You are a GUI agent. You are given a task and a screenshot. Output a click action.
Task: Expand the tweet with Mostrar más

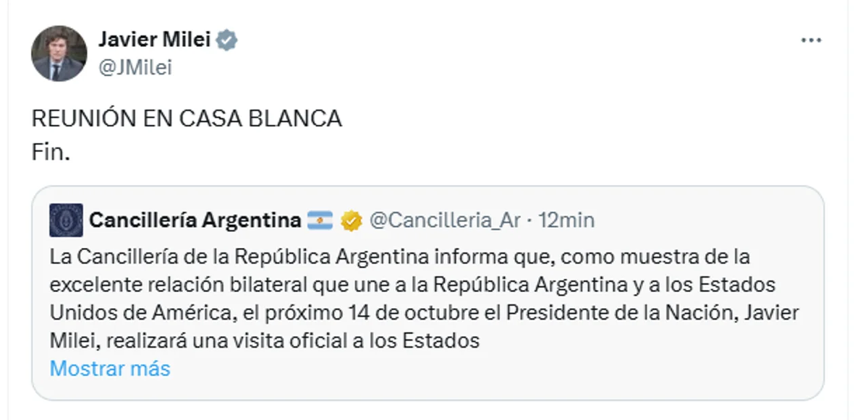coord(109,368)
